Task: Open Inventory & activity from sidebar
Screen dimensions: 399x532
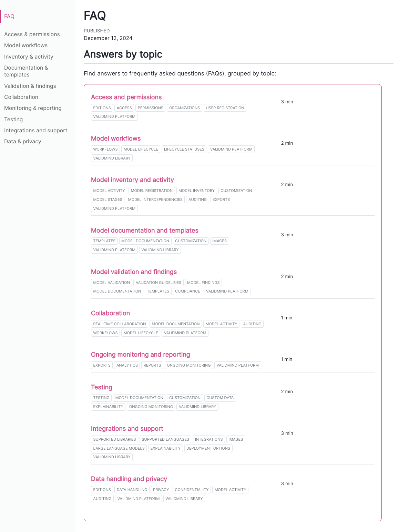Action: [x=29, y=57]
